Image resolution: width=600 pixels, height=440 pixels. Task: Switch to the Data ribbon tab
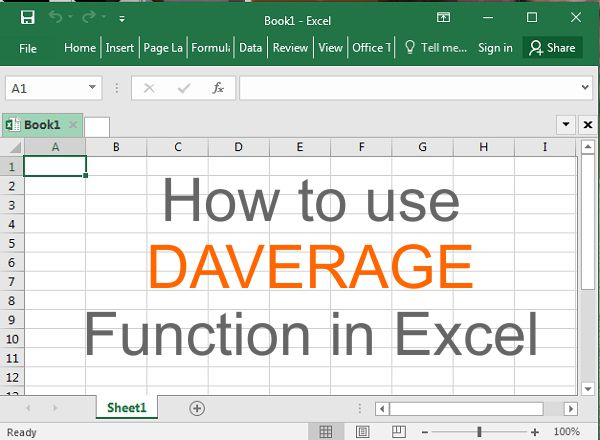click(x=251, y=48)
